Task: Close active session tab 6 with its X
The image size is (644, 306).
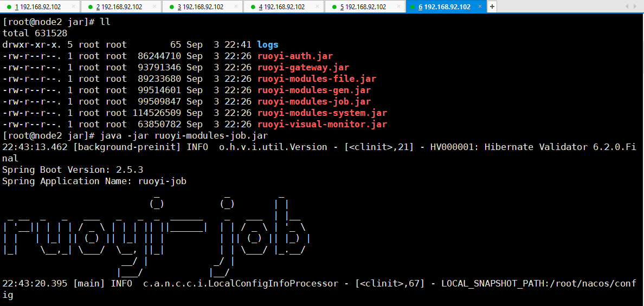Action: coord(480,7)
